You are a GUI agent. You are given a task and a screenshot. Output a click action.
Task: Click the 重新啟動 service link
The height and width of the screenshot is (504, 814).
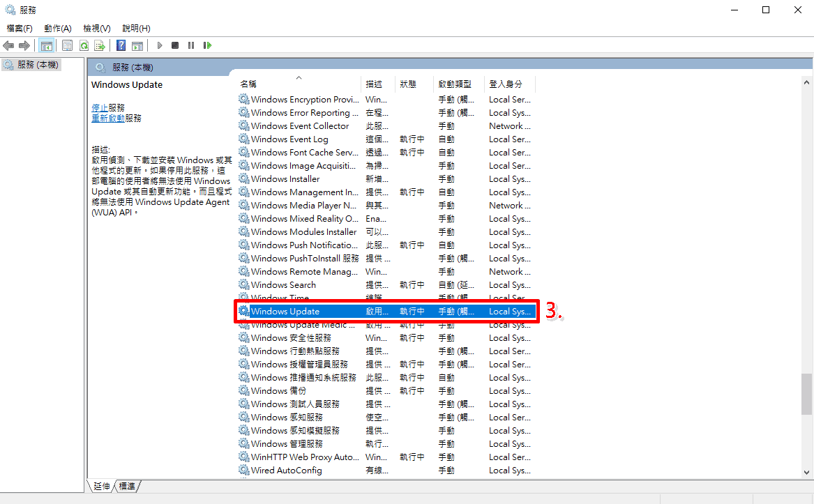coord(108,118)
